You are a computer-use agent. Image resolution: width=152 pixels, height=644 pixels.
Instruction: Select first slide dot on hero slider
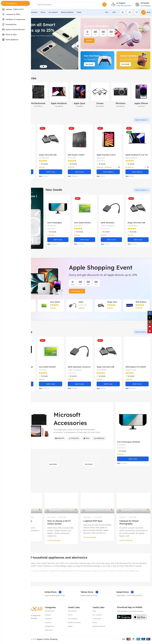[41, 66]
